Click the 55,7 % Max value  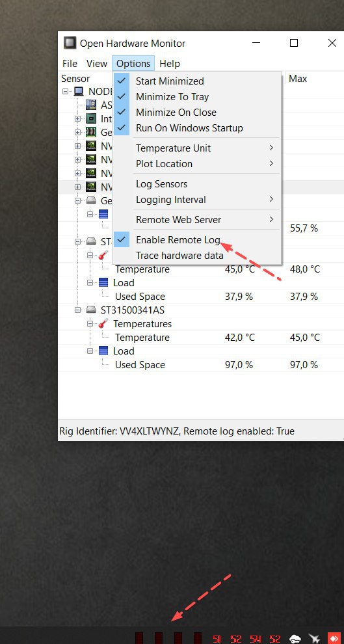[x=304, y=228]
